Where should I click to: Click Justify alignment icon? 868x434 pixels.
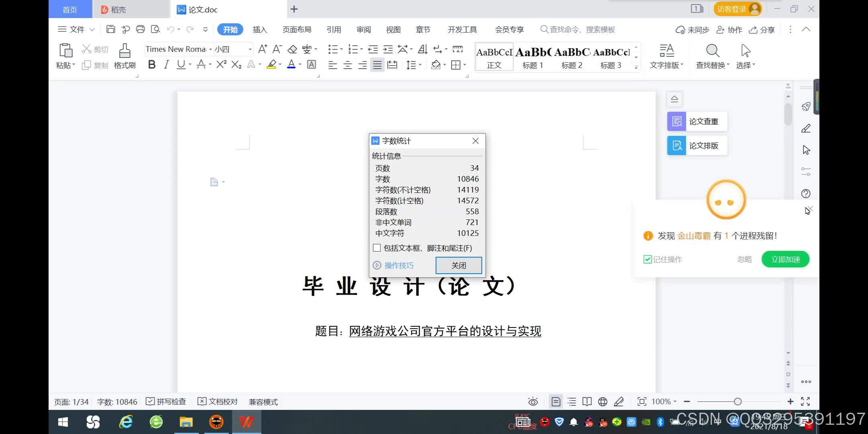coord(377,65)
